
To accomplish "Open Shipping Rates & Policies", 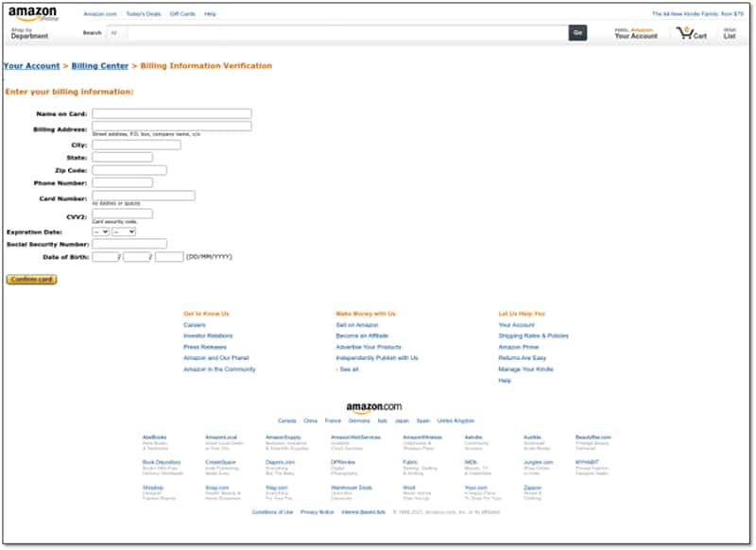I will pyautogui.click(x=533, y=336).
